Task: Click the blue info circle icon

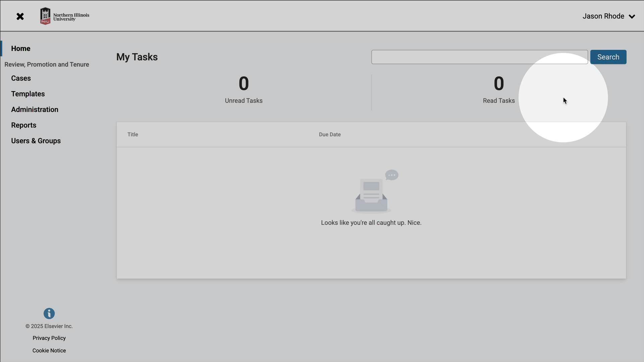Action: pyautogui.click(x=49, y=313)
